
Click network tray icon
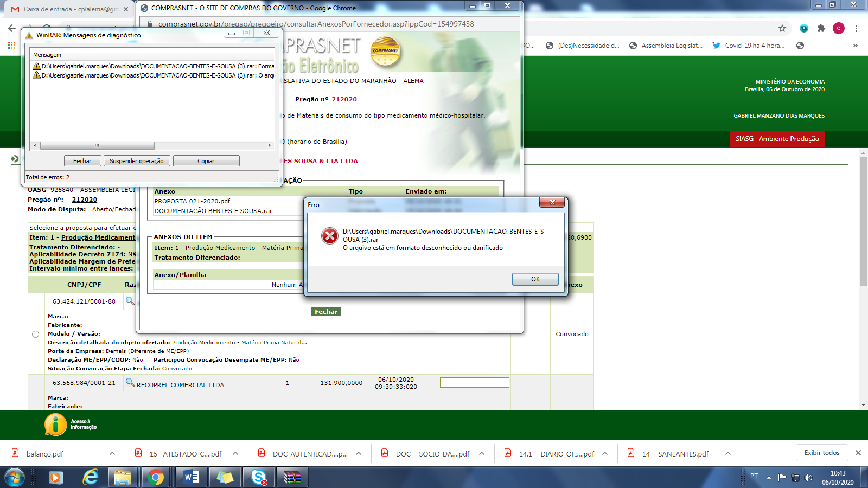pyautogui.click(x=795, y=478)
